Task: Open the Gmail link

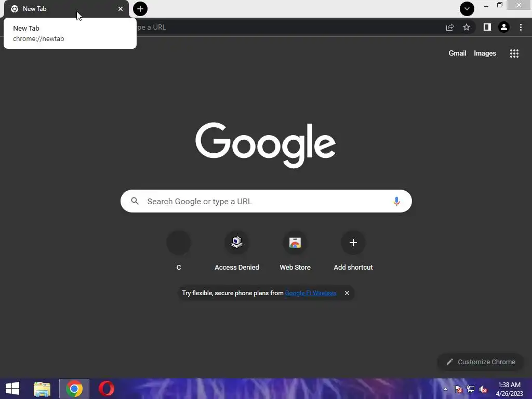Action: pos(457,54)
